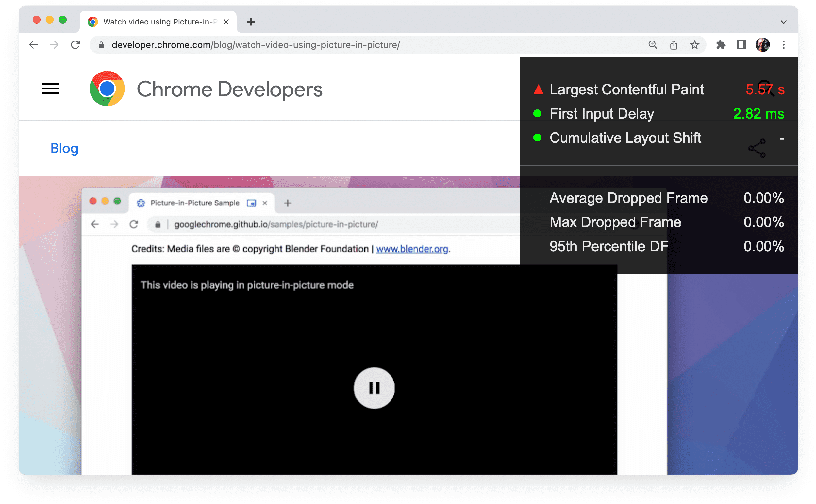Toggle the zoom search icon in toolbar
The height and width of the screenshot is (504, 816).
click(651, 44)
